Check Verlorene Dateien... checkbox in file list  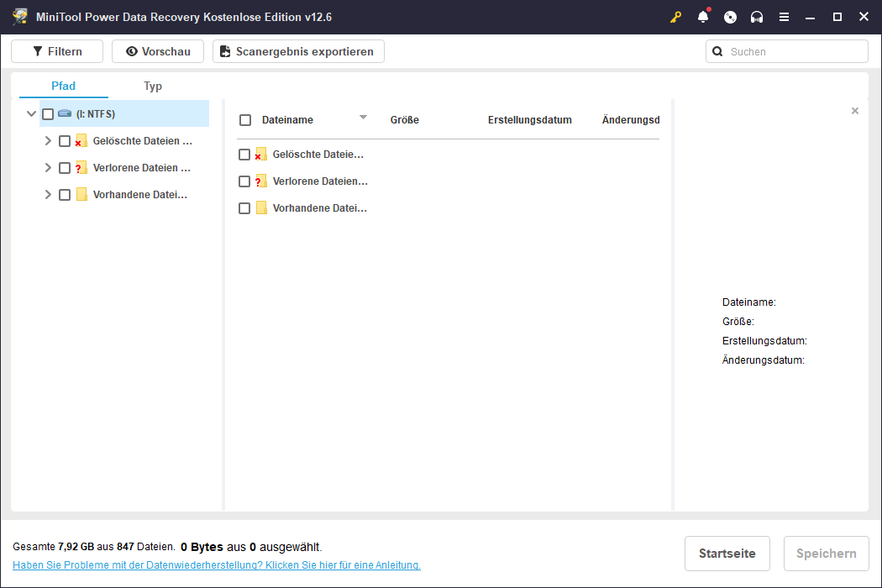point(244,181)
